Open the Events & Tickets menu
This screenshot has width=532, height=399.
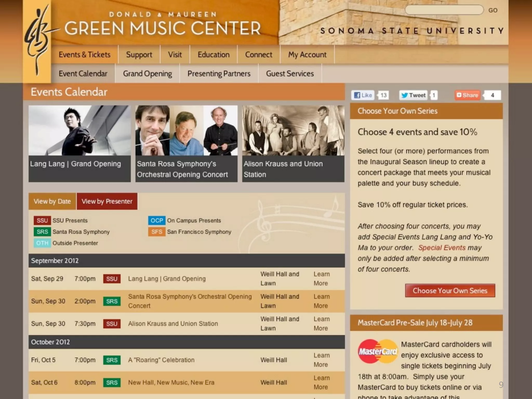click(x=84, y=55)
